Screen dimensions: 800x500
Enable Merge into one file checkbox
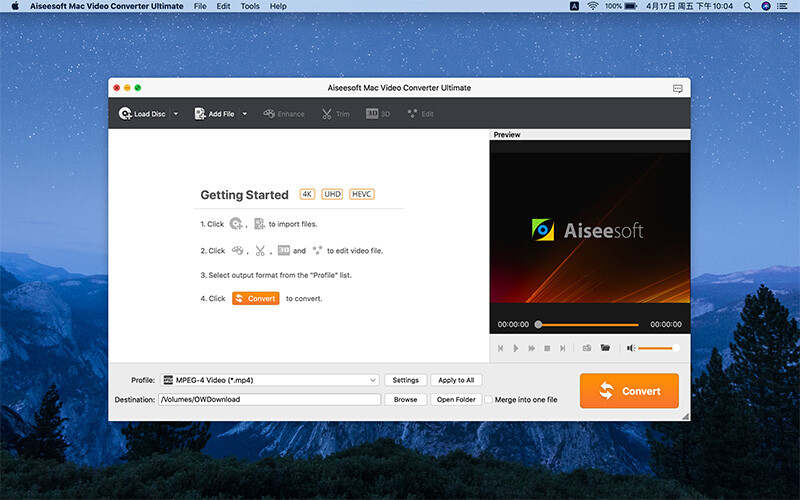pos(488,399)
